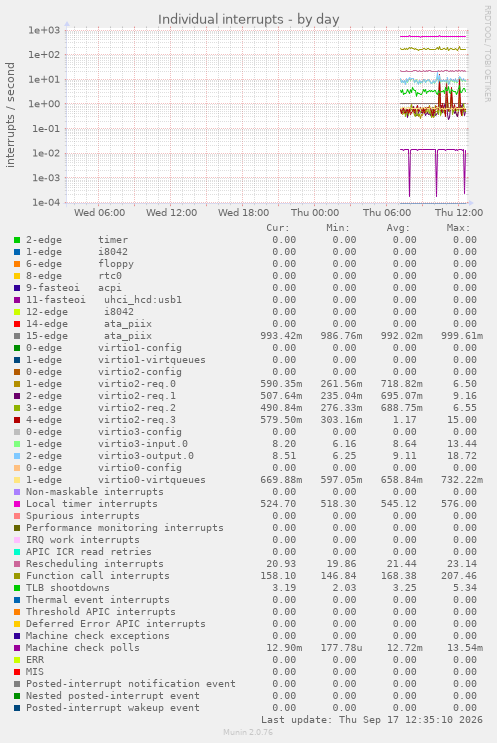
Task: Click the RRDTOOL / TOBI OETIKER watermark
Action: tap(487, 53)
